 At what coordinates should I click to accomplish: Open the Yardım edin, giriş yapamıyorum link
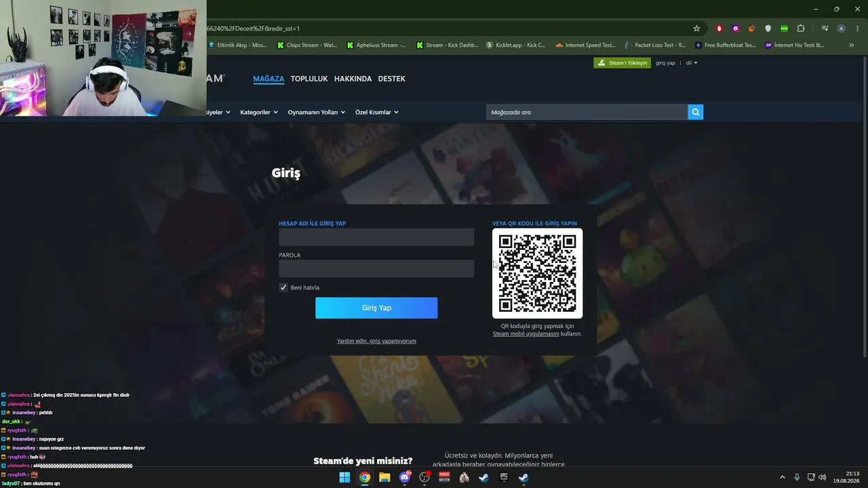(376, 341)
